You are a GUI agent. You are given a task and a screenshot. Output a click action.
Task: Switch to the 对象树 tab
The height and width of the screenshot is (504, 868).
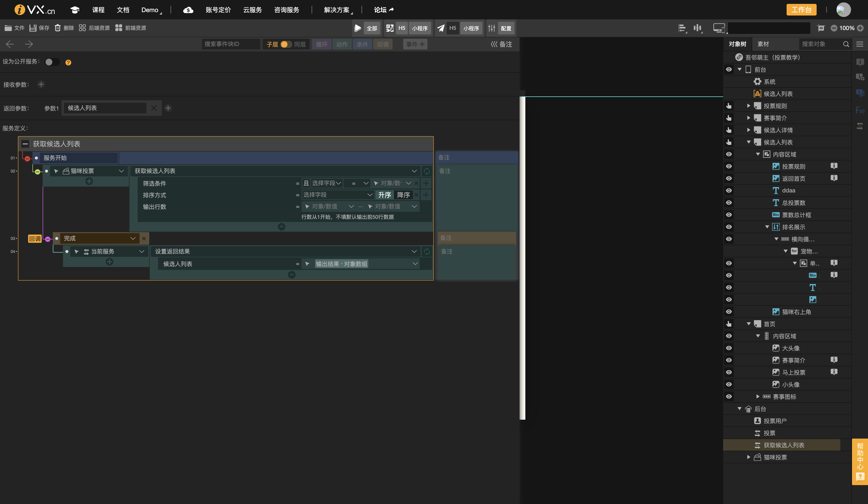point(737,44)
